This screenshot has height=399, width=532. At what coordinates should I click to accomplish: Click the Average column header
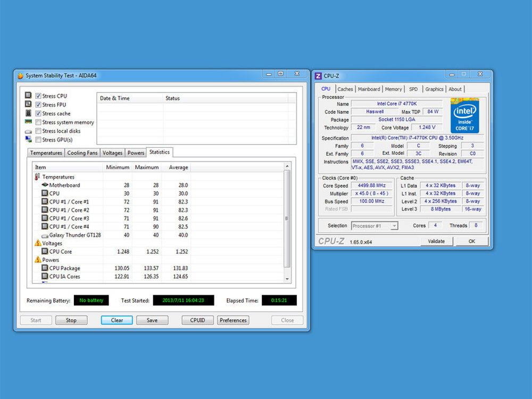pyautogui.click(x=176, y=167)
